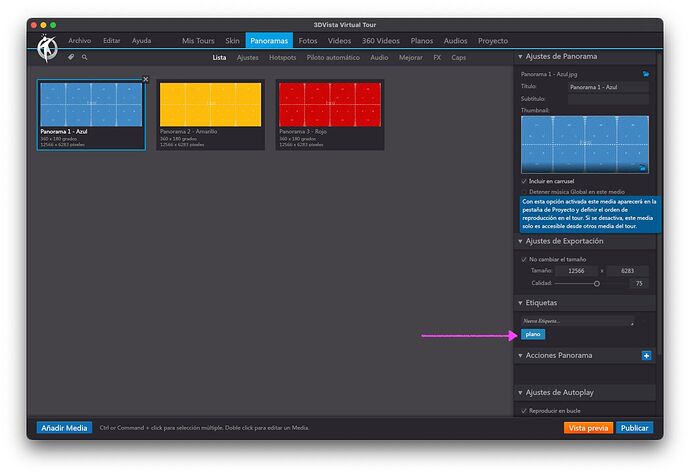Image resolution: width=690 pixels, height=475 pixels.
Task: Open the tag filter icon
Action: pyautogui.click(x=71, y=57)
